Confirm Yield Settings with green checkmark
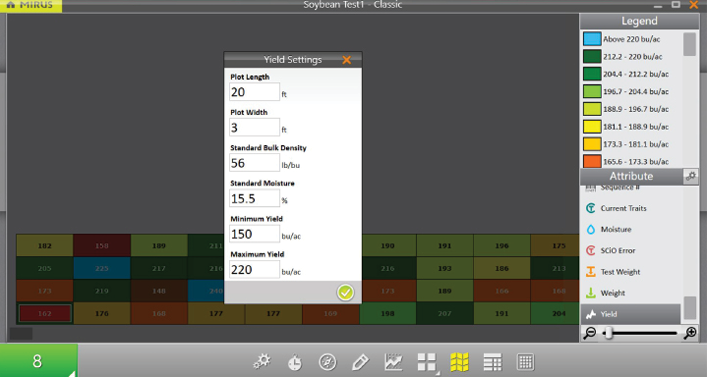707x377 pixels. tap(345, 293)
